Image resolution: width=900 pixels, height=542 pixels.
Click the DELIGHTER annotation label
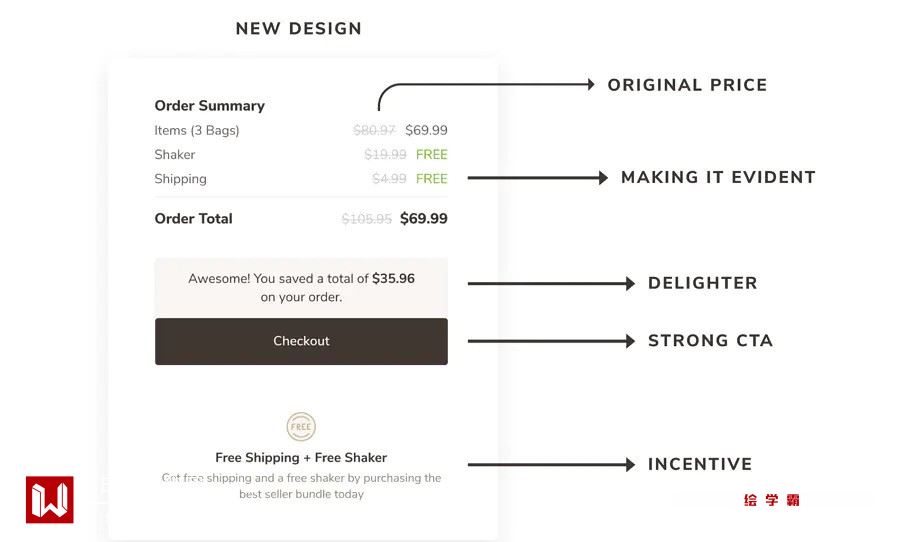pos(702,284)
